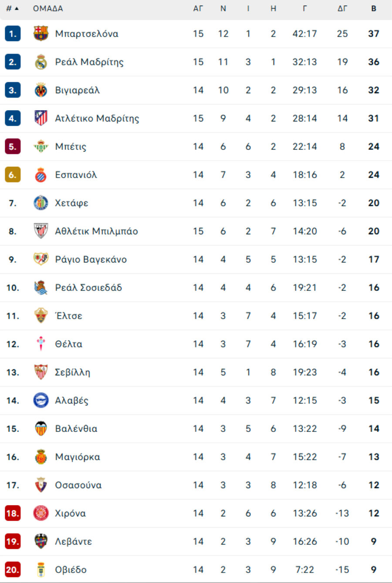The width and height of the screenshot is (392, 583).
Task: Click the red position 20 badge
Action: [13, 570]
